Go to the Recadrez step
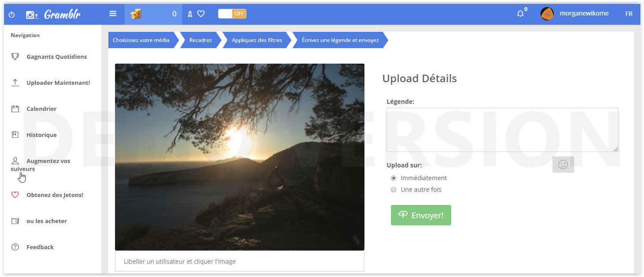644x277 pixels. point(200,40)
